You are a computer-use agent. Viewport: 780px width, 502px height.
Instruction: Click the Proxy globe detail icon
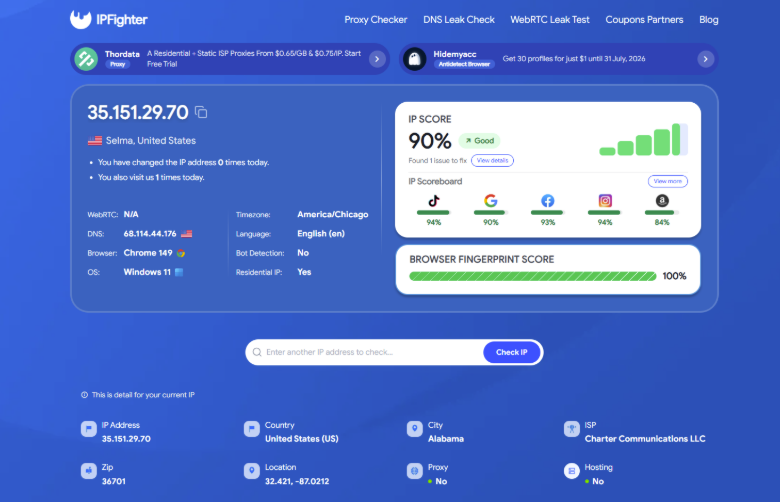click(x=414, y=471)
